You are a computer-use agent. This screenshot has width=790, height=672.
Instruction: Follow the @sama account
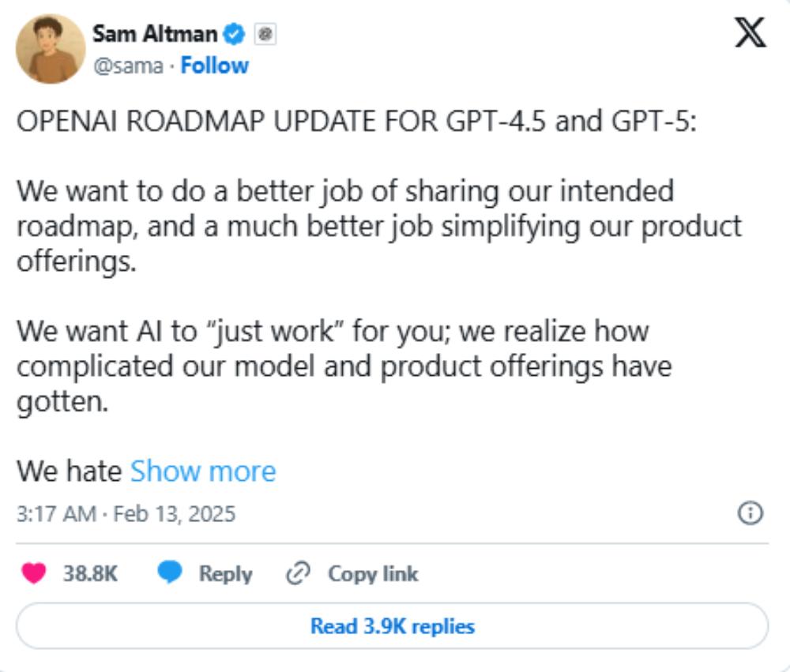(214, 66)
